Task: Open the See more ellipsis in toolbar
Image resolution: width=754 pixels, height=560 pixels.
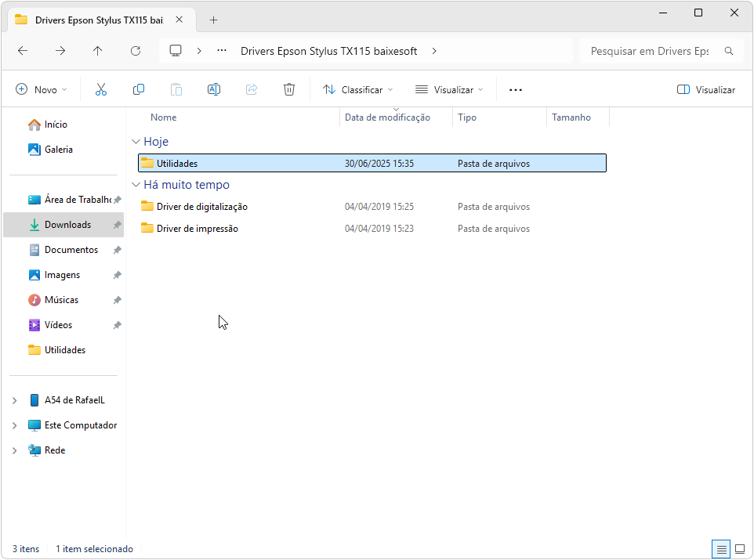Action: coord(516,90)
